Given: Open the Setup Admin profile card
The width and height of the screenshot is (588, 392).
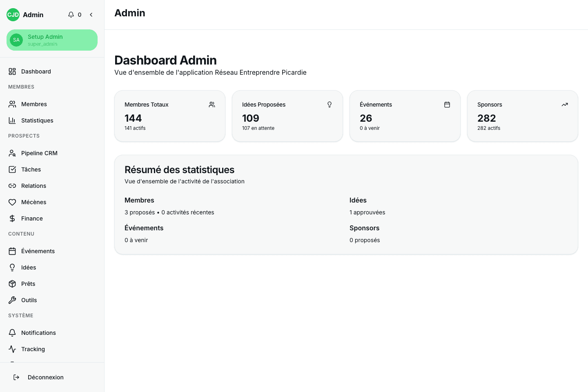Looking at the screenshot, I should point(52,40).
